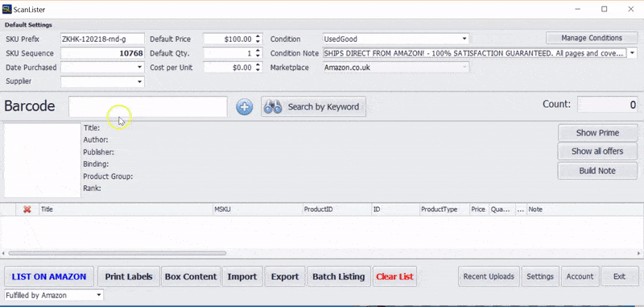
Task: Click the Title column header
Action: click(126, 210)
